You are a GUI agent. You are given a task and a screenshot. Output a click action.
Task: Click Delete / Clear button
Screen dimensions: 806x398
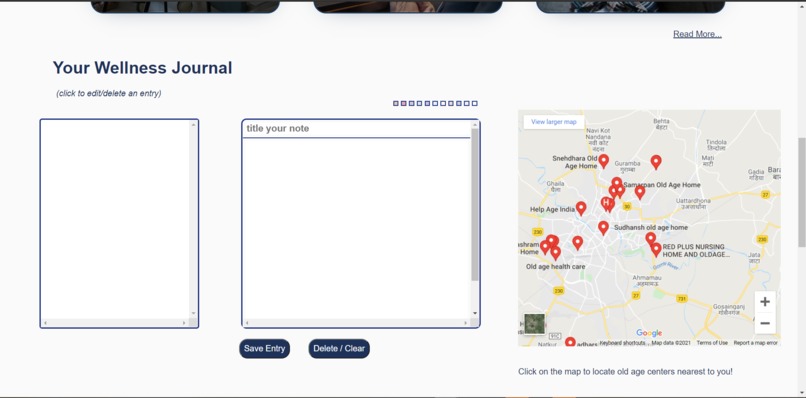(x=339, y=349)
